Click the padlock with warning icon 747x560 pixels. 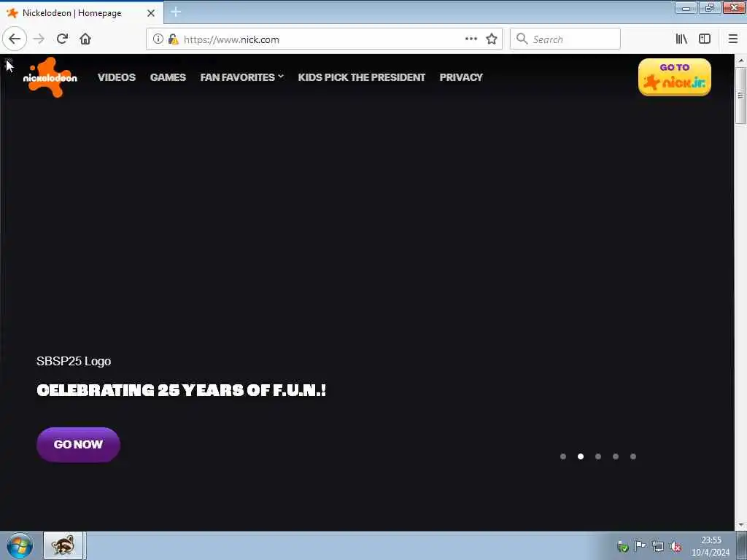pyautogui.click(x=173, y=39)
